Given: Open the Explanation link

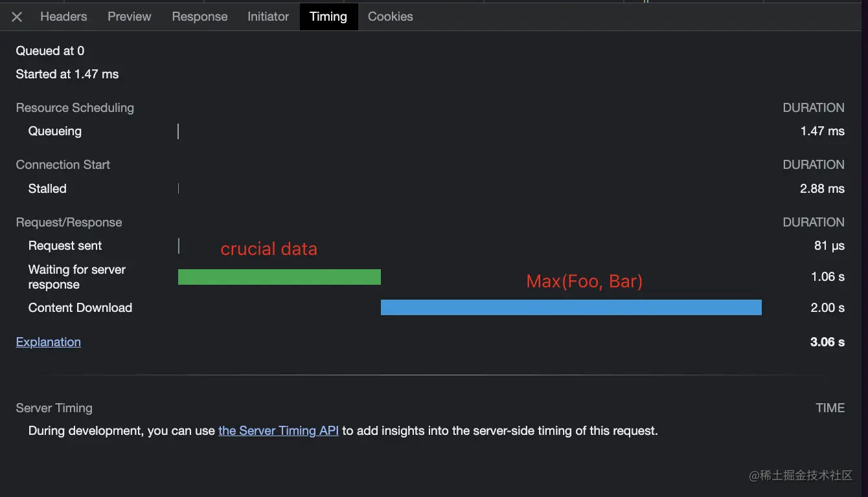Looking at the screenshot, I should pos(49,342).
